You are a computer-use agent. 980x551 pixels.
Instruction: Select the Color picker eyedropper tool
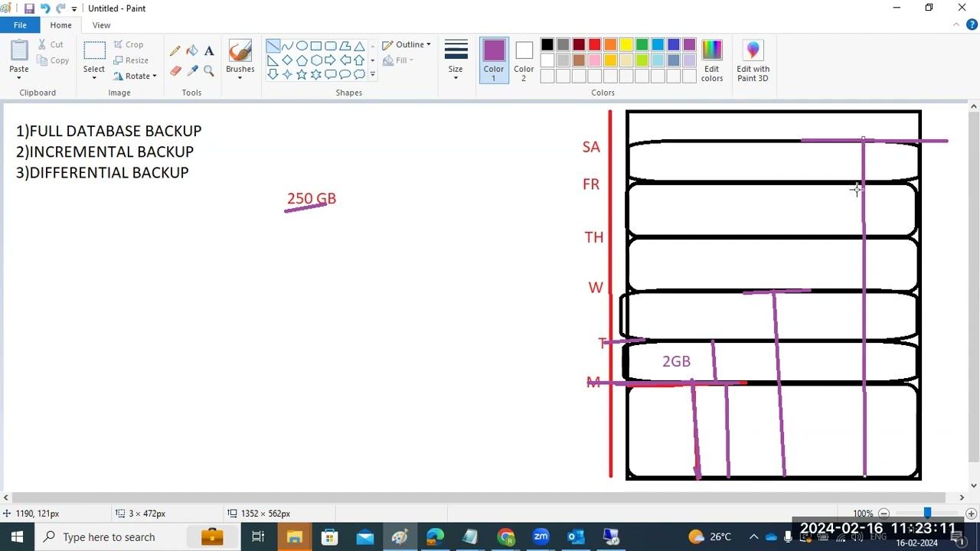point(192,70)
